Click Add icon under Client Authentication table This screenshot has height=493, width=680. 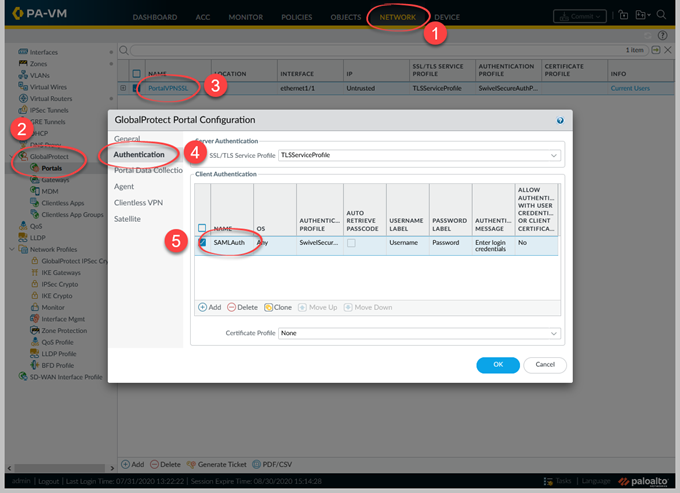click(202, 307)
